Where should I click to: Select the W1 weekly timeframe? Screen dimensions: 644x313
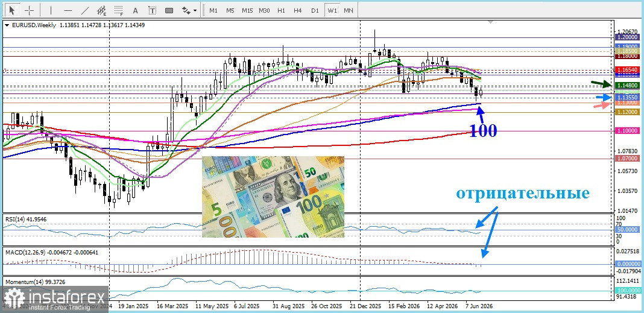click(332, 10)
